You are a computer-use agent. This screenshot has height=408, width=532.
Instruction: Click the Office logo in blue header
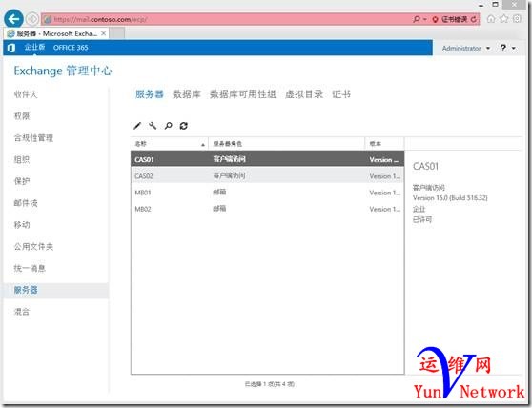click(11, 48)
